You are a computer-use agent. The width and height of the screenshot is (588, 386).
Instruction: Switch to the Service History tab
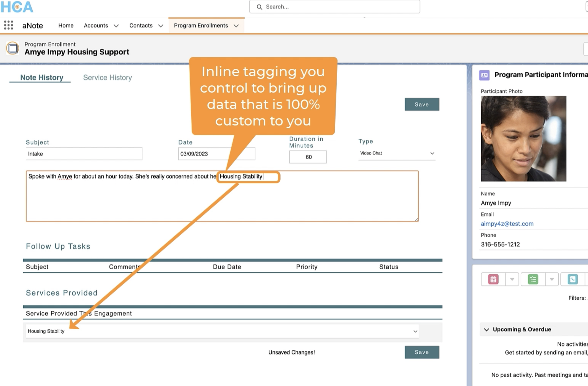[x=107, y=78]
